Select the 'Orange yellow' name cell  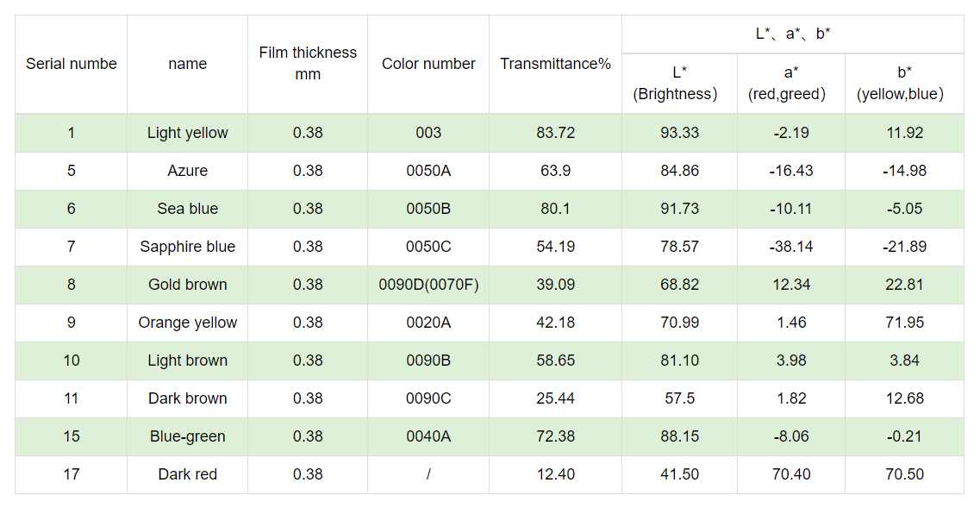point(187,323)
